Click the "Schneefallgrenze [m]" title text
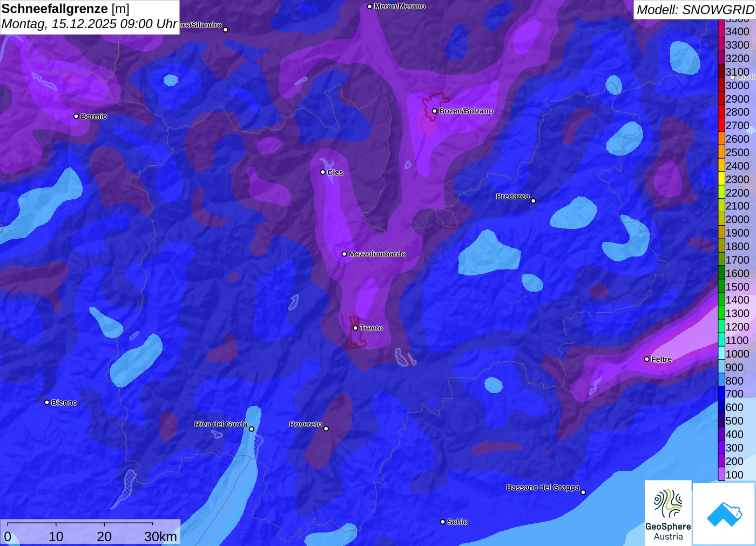This screenshot has height=546, width=756. click(x=65, y=9)
